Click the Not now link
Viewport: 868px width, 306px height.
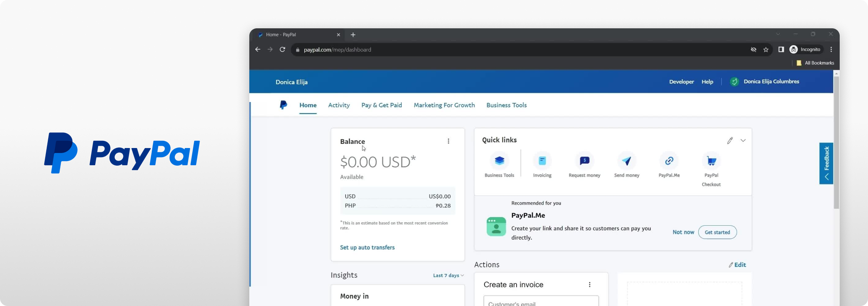(683, 232)
